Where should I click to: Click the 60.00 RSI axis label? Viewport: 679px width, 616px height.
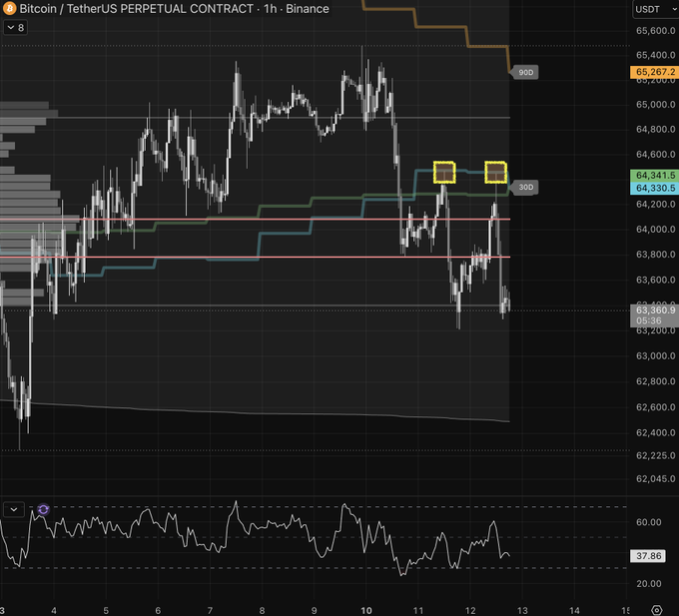pos(649,522)
